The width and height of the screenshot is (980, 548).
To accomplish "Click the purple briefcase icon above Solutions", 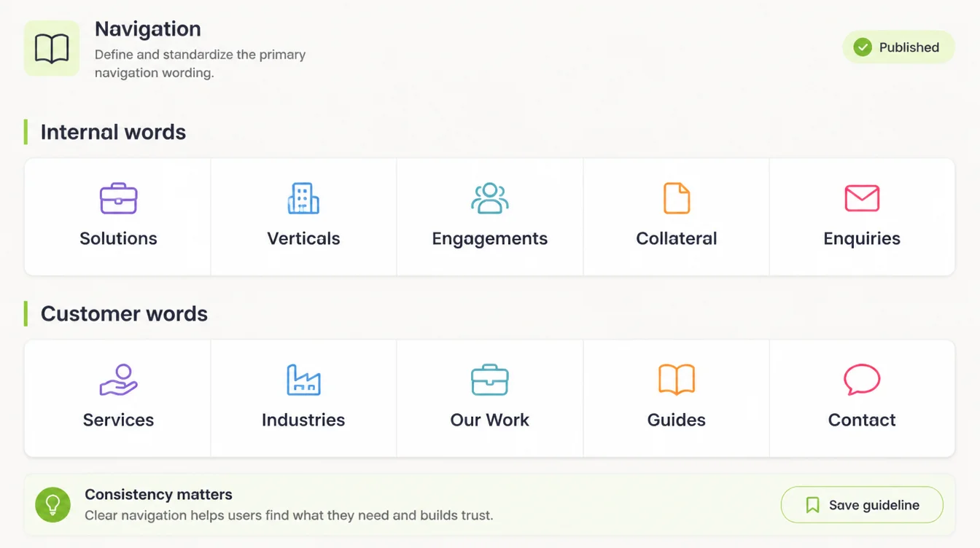I will coord(118,198).
